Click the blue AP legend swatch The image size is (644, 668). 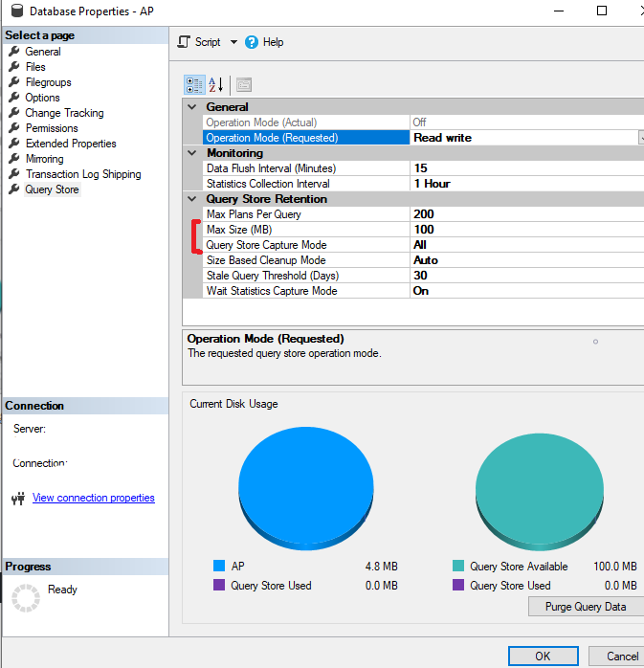pyautogui.click(x=219, y=566)
